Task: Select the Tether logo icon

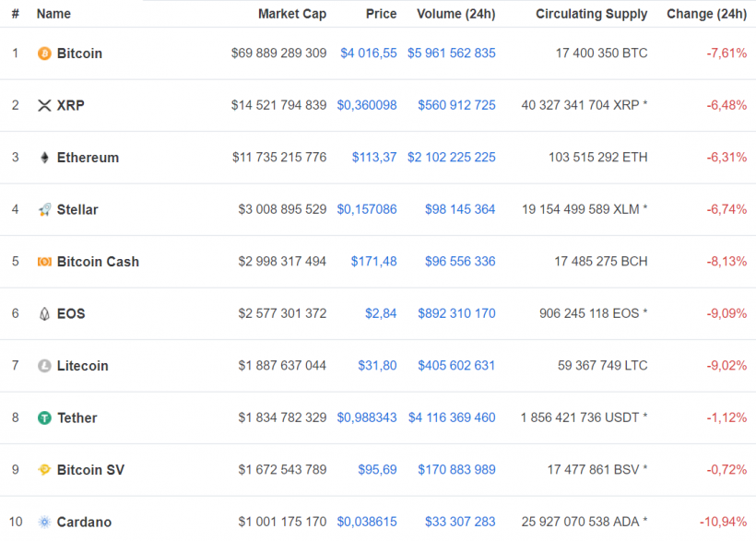Action: click(43, 418)
